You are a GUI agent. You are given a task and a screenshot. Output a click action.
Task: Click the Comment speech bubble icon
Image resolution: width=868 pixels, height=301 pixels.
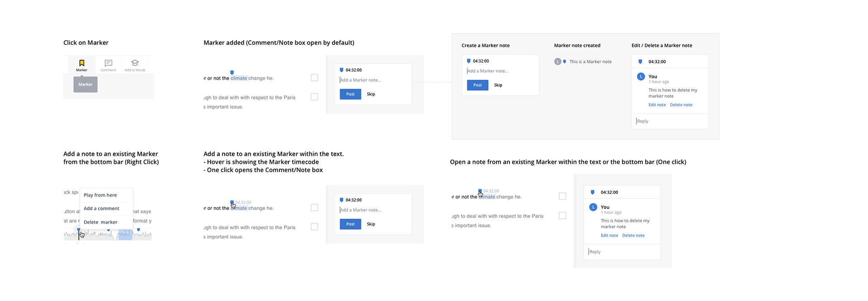pyautogui.click(x=108, y=63)
